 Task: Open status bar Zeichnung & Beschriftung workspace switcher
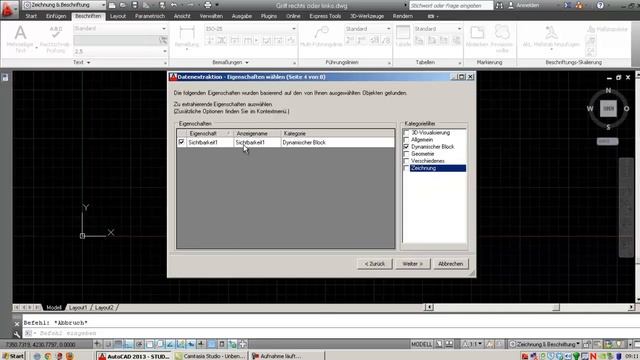(x=545, y=344)
